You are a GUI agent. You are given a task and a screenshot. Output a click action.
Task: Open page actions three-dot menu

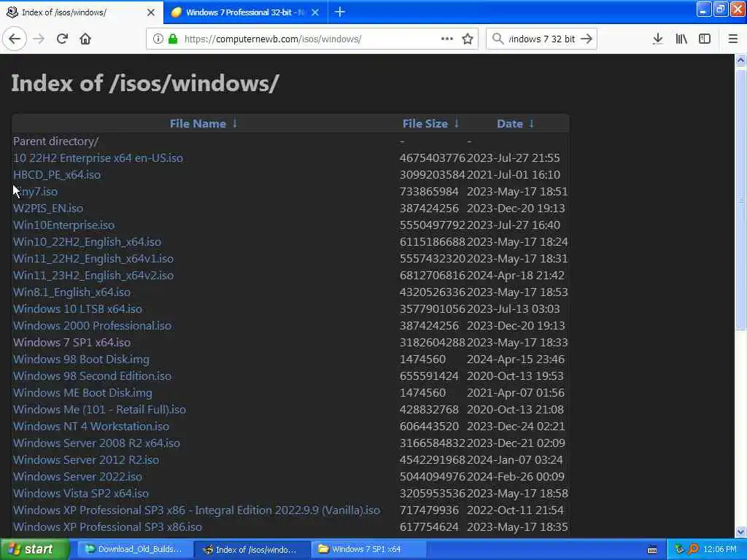tap(447, 39)
